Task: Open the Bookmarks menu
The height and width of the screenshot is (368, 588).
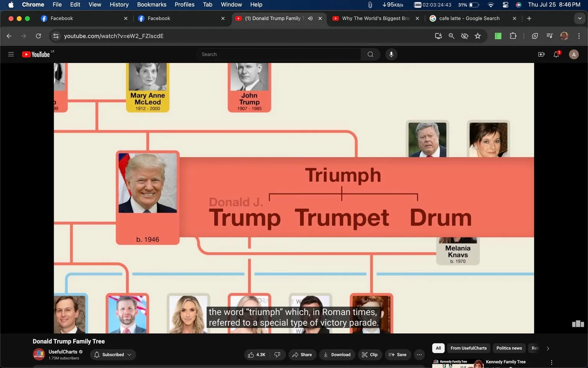Action: click(x=152, y=5)
